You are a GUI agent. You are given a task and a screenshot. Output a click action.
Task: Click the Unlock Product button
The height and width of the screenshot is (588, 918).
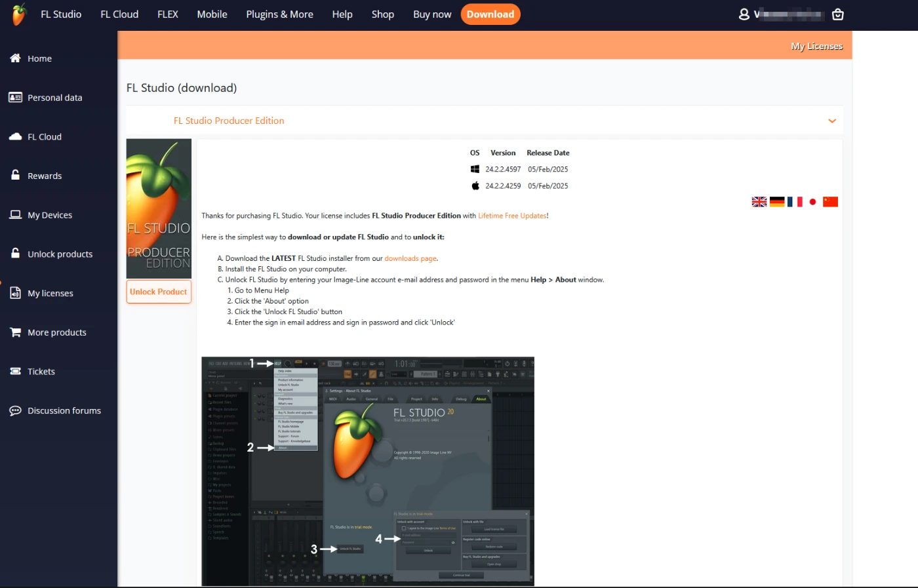pos(158,292)
